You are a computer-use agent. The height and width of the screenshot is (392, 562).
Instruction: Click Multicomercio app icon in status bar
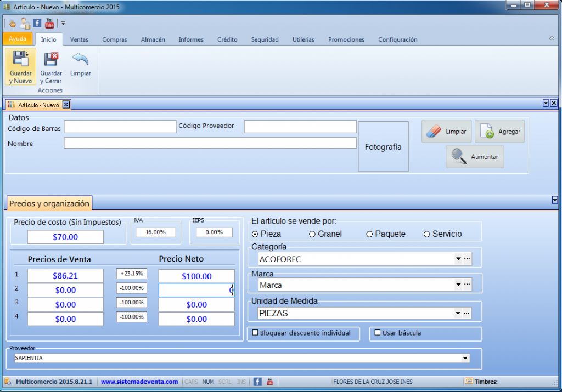pos(8,381)
